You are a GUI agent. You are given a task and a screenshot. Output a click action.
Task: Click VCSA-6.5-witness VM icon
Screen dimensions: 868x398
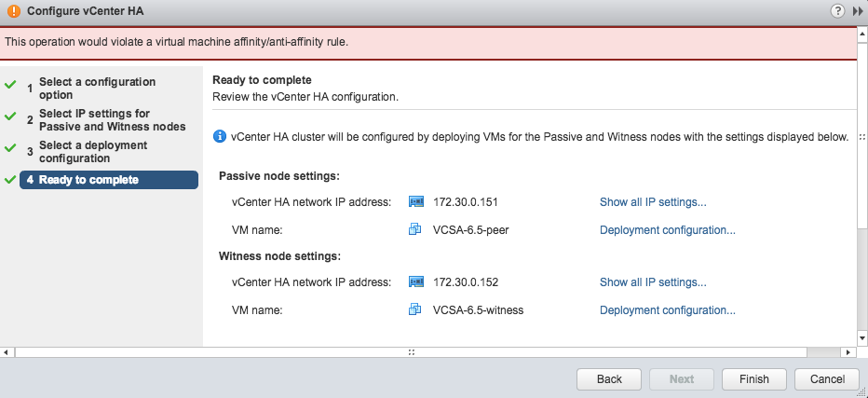pos(415,309)
